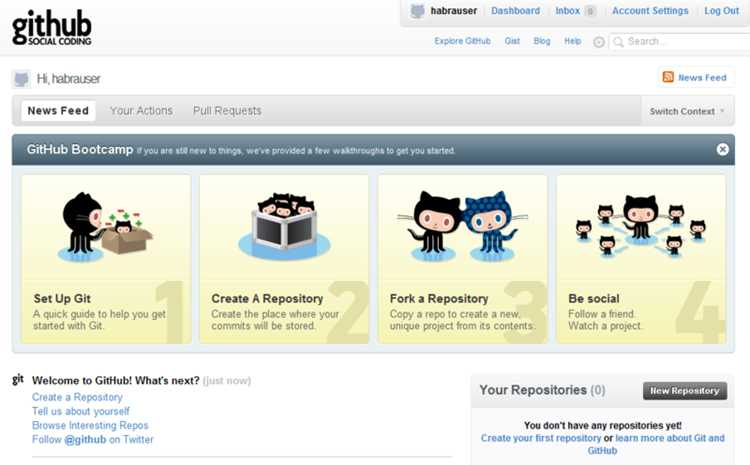Click the habrauser avatar in the top bar

[x=417, y=11]
